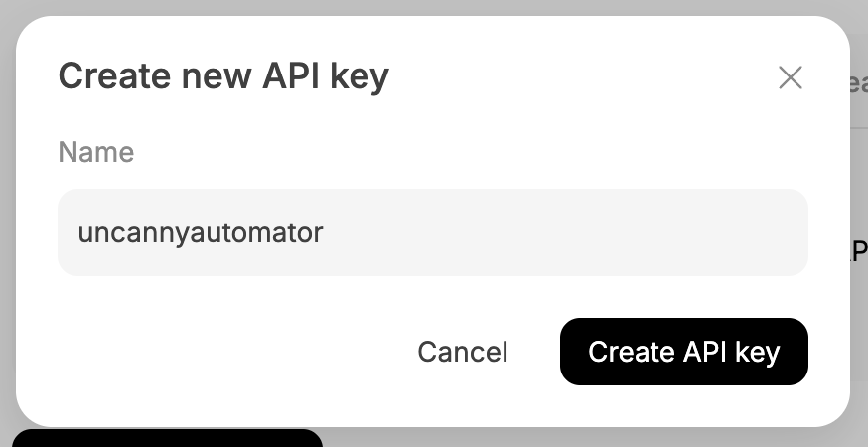868x447 pixels.
Task: Close the Create new API key dialog
Action: 790,77
